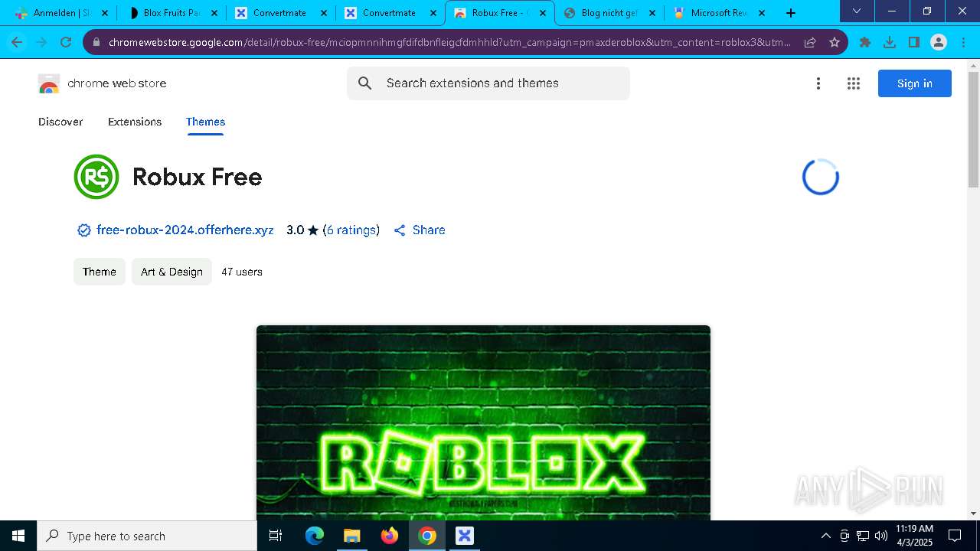The image size is (980, 551).
Task: Open the Extensions section
Action: click(x=135, y=122)
